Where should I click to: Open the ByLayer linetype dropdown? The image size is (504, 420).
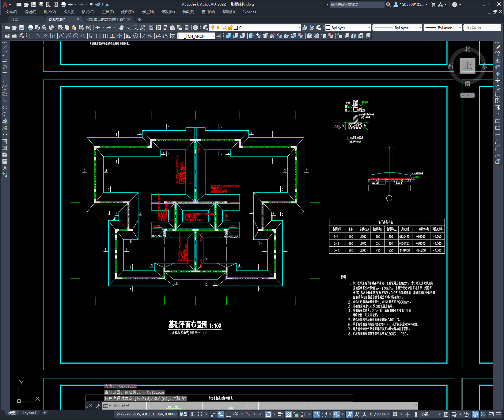[x=398, y=28]
